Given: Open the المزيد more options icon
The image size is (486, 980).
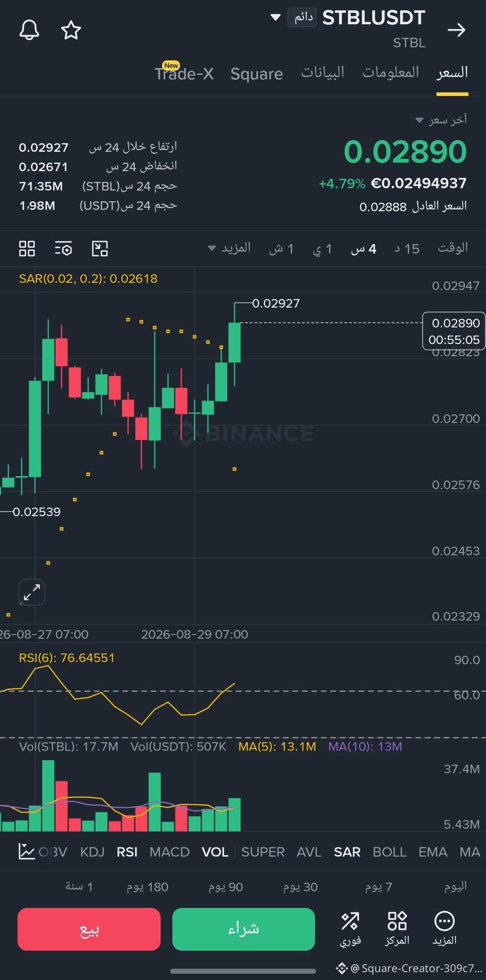Looking at the screenshot, I should pos(445,929).
